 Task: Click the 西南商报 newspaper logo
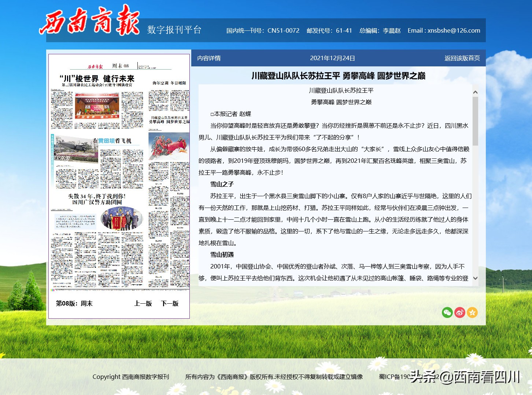(89, 22)
